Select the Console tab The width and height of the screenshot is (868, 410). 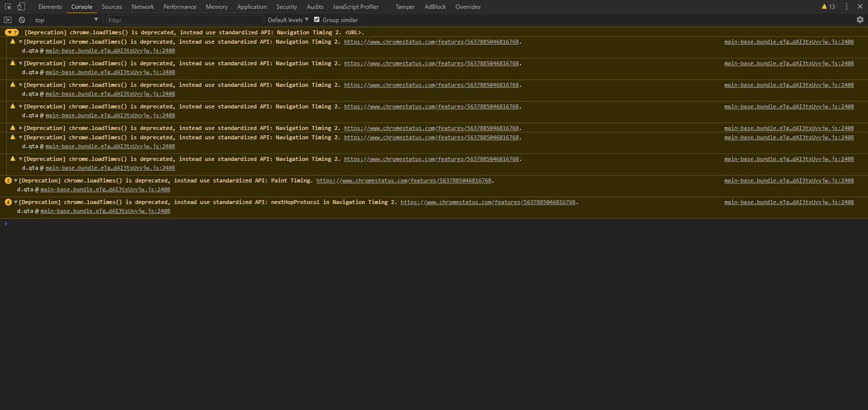tap(81, 7)
